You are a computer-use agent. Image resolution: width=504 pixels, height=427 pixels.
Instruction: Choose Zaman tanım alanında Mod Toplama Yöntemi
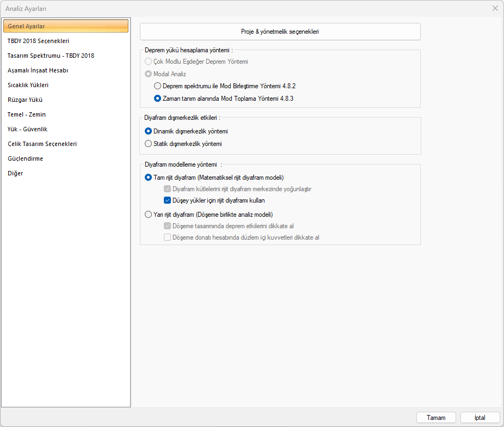coord(158,99)
